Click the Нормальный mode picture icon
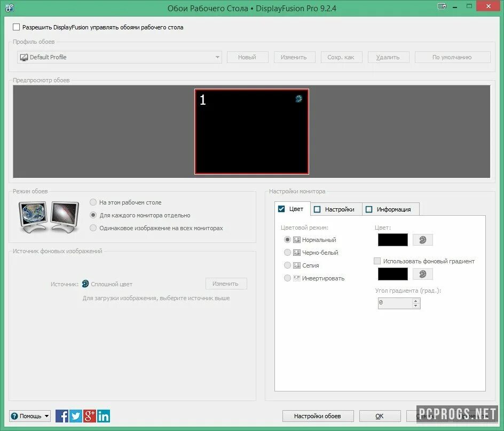The height and width of the screenshot is (431, 504). tap(297, 240)
